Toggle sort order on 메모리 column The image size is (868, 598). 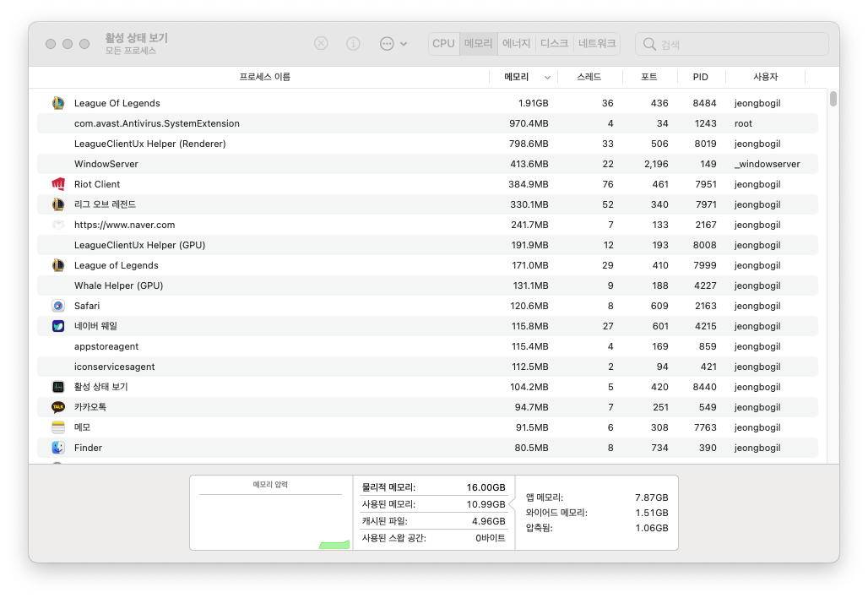(524, 76)
